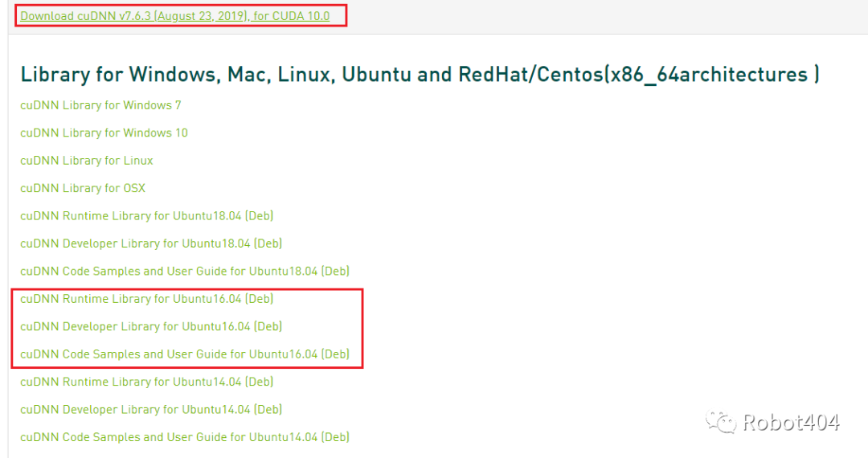Get cuDNN Runtime Library for Ubuntu18.04 (Deb)
Image resolution: width=868 pixels, height=458 pixels.
(x=147, y=215)
